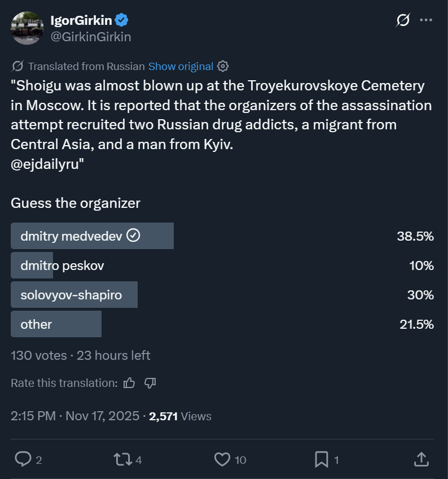The height and width of the screenshot is (479, 448).
Task: Click the Grok icon at top right
Action: point(403,21)
